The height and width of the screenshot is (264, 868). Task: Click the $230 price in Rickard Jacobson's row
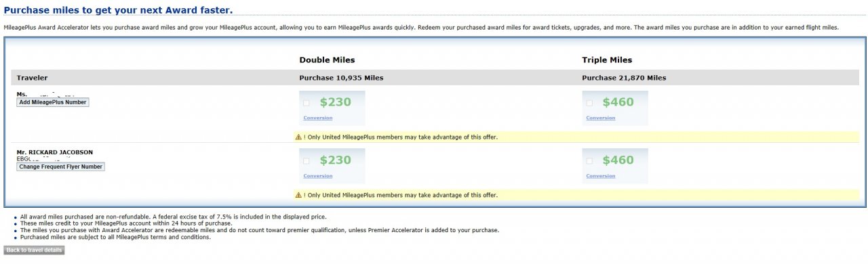point(336,160)
